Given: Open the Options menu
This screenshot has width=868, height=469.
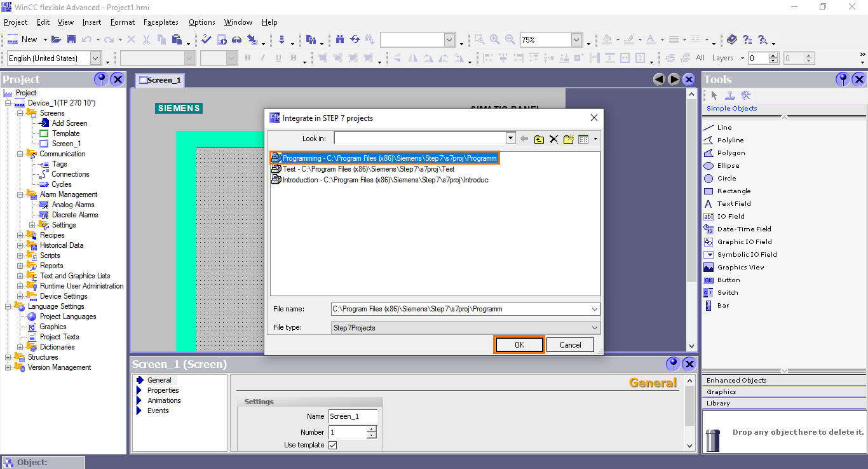Looking at the screenshot, I should click(202, 22).
